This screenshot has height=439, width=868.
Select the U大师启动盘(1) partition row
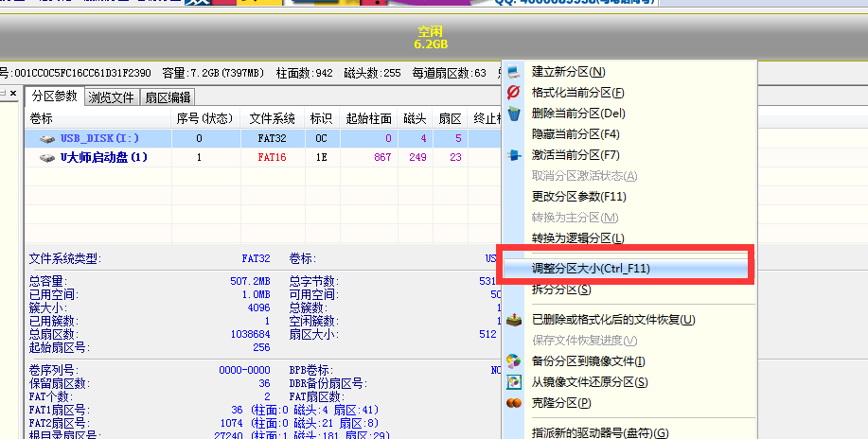pos(263,158)
